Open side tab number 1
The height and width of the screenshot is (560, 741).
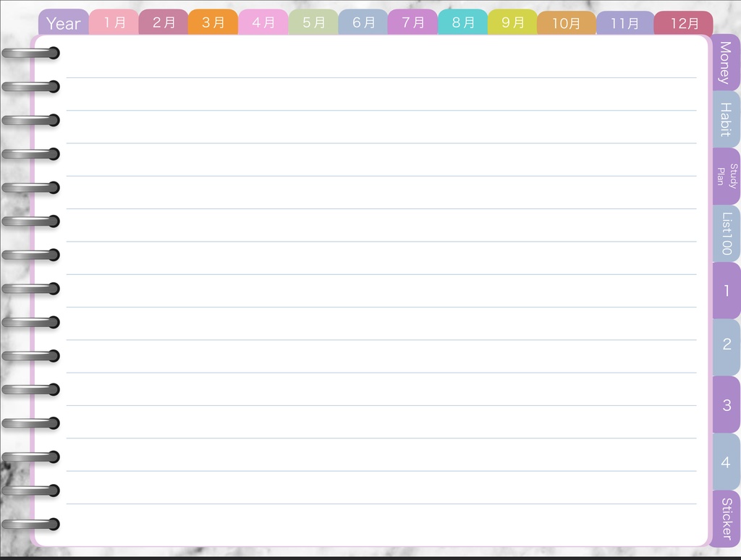tap(726, 291)
